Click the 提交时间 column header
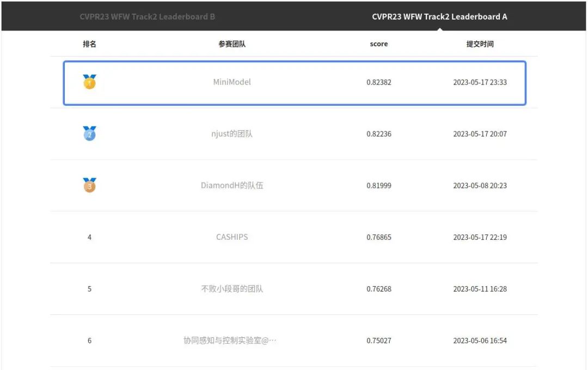The height and width of the screenshot is (370, 588). (480, 44)
